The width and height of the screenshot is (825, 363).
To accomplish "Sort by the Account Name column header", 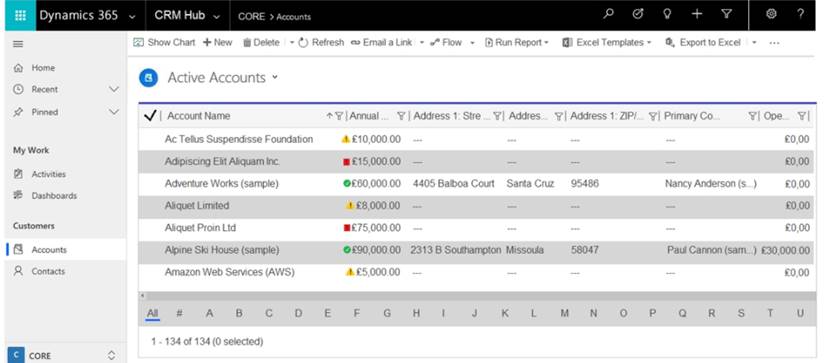I will point(198,116).
